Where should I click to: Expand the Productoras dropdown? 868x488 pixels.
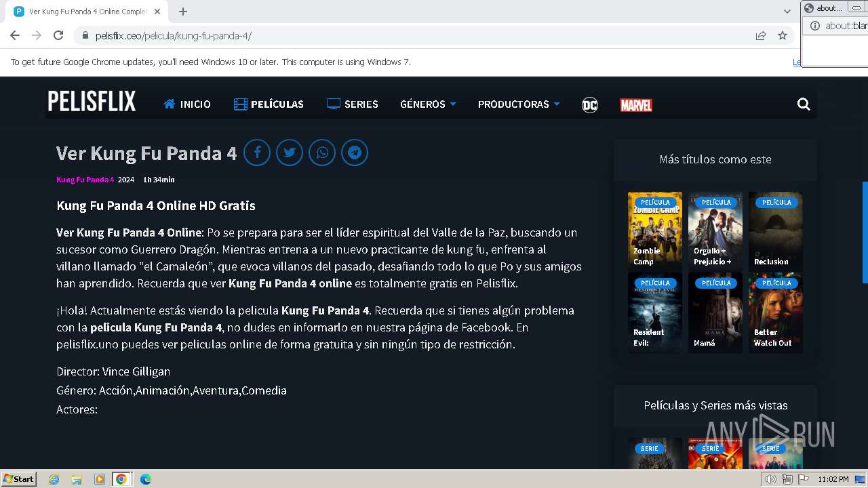click(x=519, y=104)
